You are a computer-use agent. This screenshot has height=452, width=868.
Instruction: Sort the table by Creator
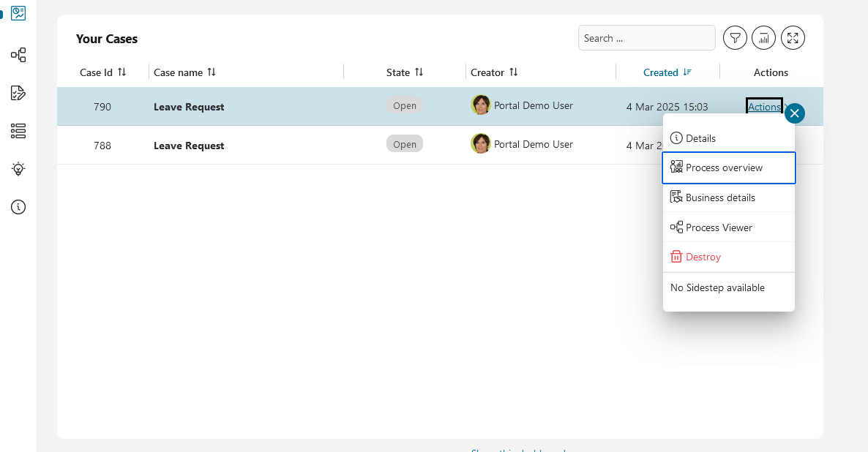(514, 72)
